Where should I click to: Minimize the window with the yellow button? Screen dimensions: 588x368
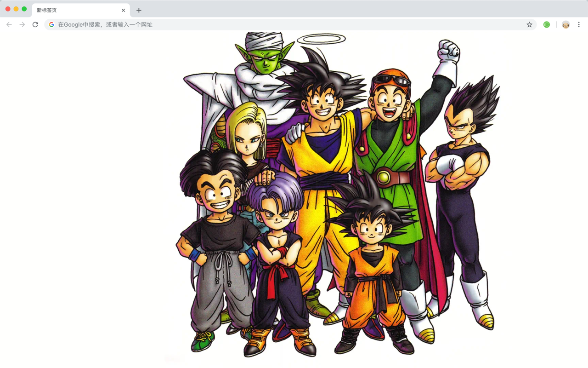[x=16, y=9]
